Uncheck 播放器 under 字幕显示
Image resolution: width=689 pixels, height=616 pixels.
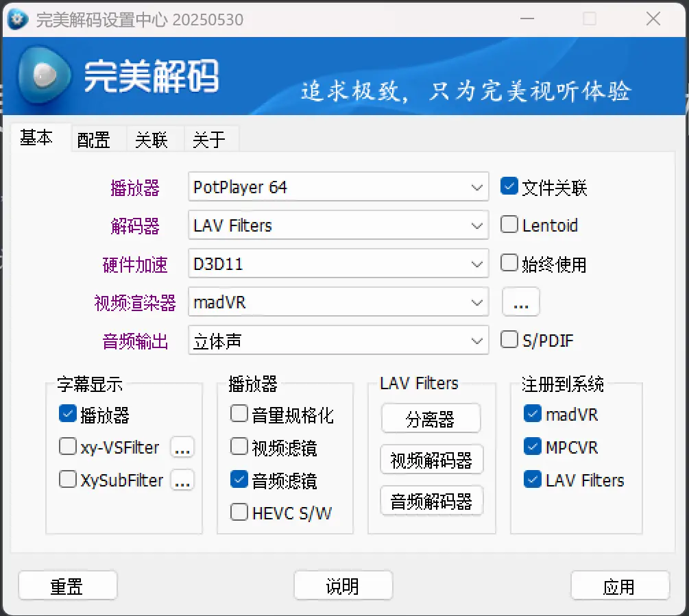tap(68, 414)
